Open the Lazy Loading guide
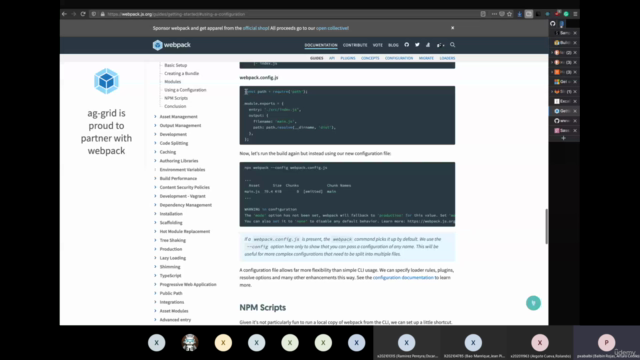 (173, 258)
